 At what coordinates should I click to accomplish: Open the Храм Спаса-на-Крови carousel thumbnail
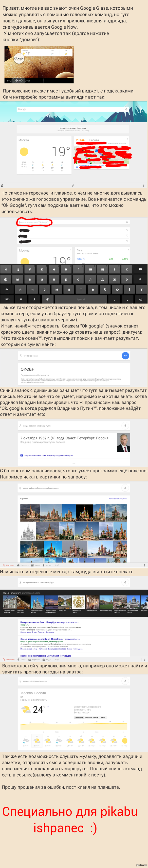tap(37, 602)
